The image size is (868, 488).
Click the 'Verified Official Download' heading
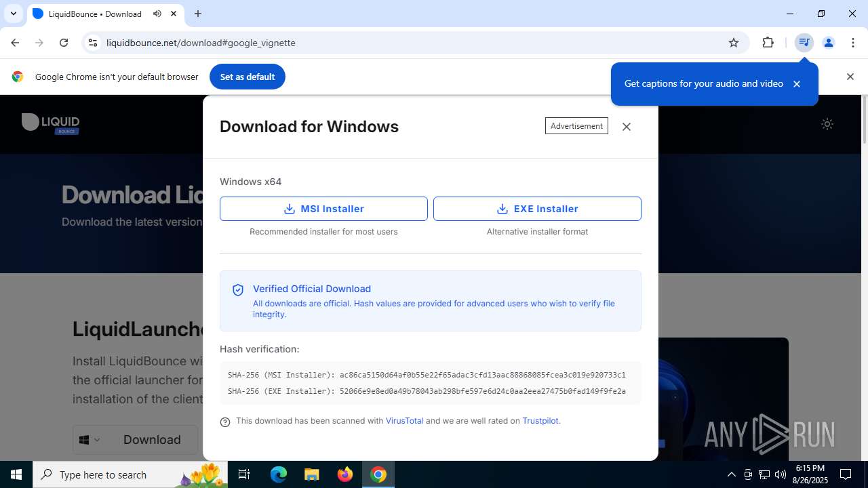click(312, 289)
